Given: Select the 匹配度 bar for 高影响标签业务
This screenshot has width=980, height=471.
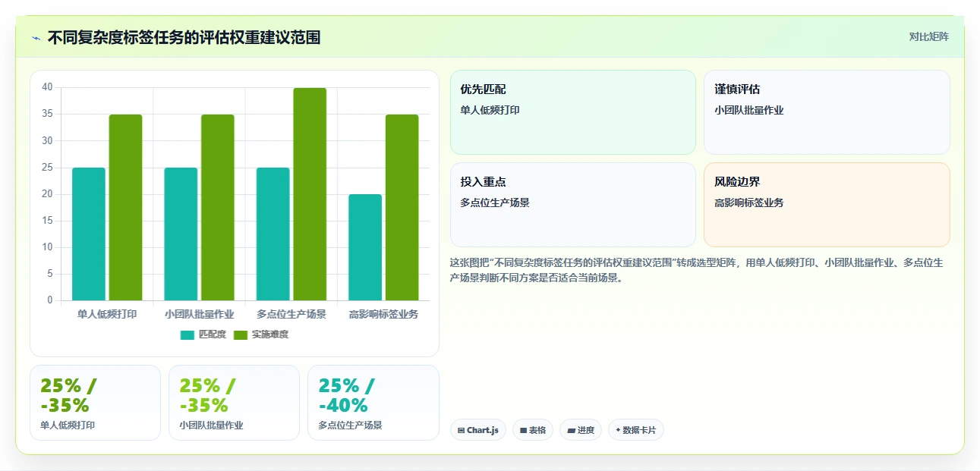Looking at the screenshot, I should (x=365, y=247).
